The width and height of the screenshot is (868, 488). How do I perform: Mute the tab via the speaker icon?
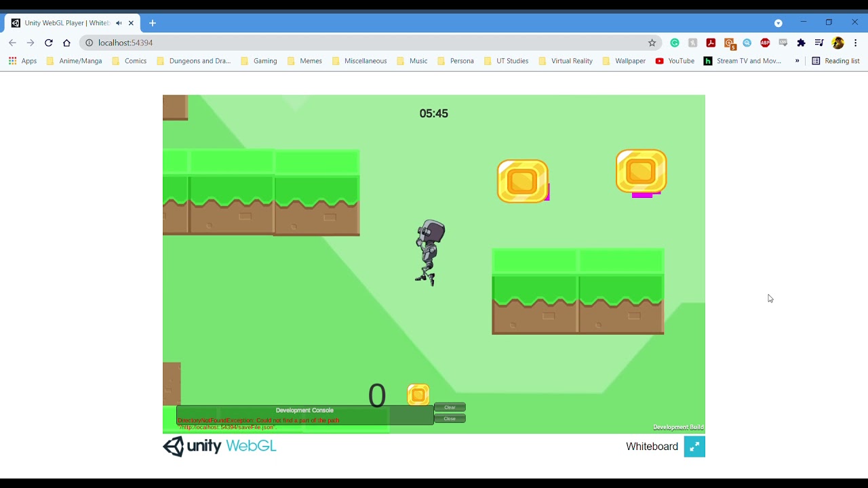(x=119, y=23)
